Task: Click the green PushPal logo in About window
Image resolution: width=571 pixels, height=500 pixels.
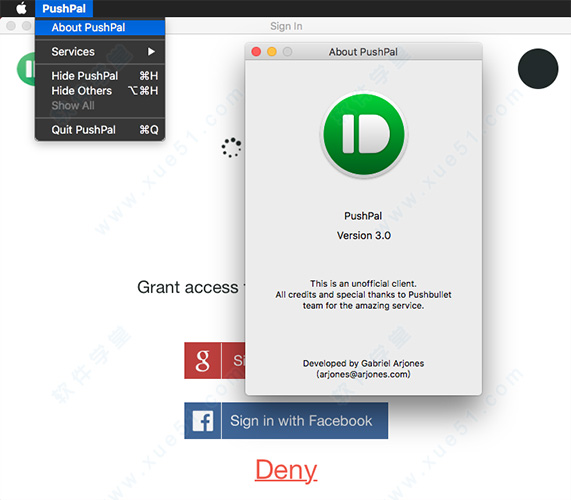Action: 364,134
